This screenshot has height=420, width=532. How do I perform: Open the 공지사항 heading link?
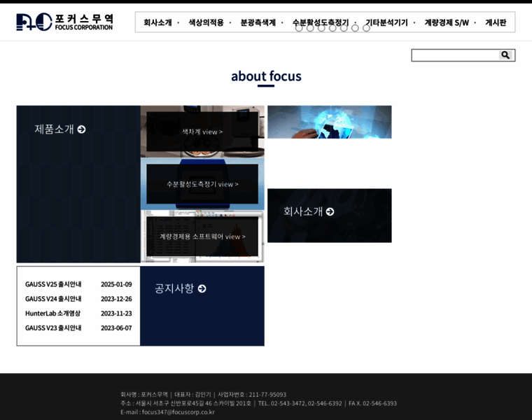(180, 288)
